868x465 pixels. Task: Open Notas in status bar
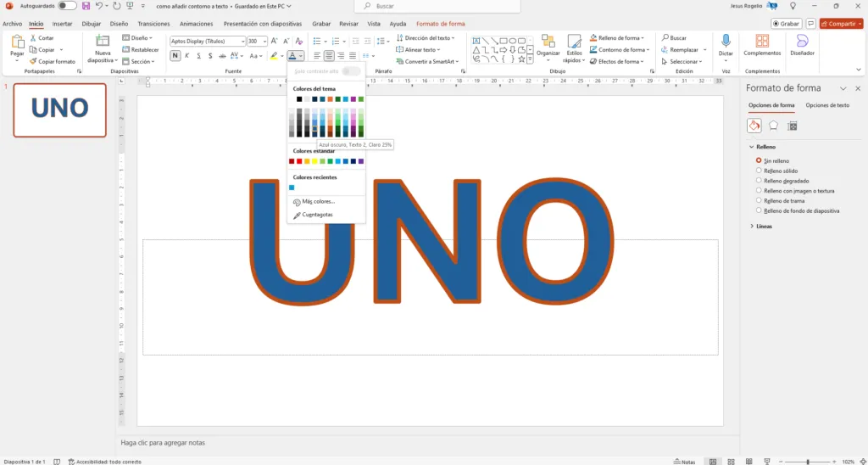point(685,462)
